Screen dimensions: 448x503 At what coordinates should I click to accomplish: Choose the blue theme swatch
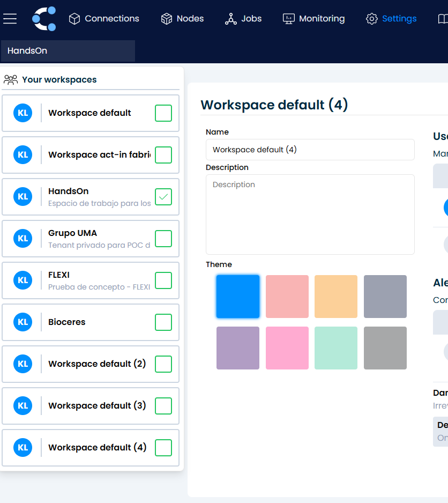point(238,297)
